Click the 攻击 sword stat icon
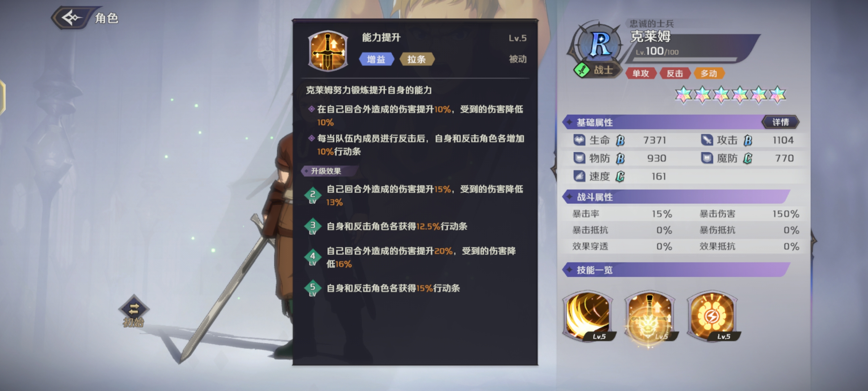 707,140
